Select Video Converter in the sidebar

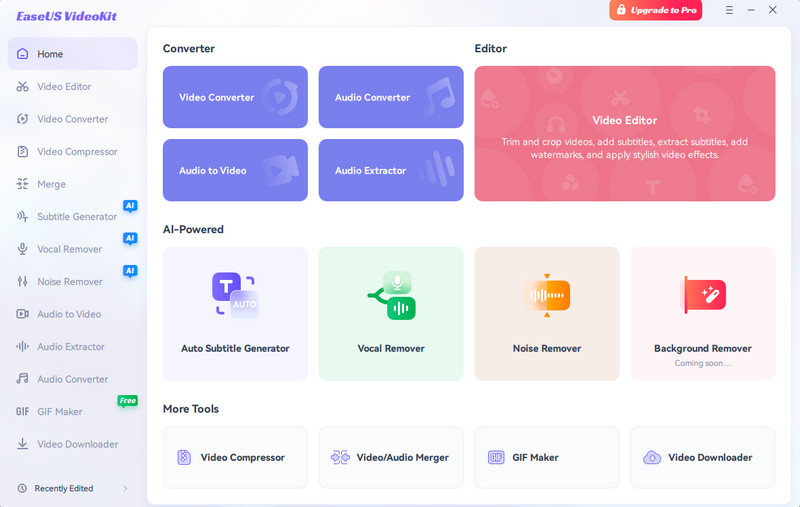(x=72, y=119)
